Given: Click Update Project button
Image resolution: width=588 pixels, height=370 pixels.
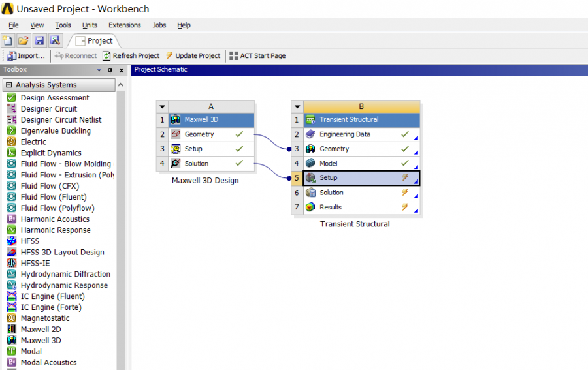Looking at the screenshot, I should click(193, 56).
